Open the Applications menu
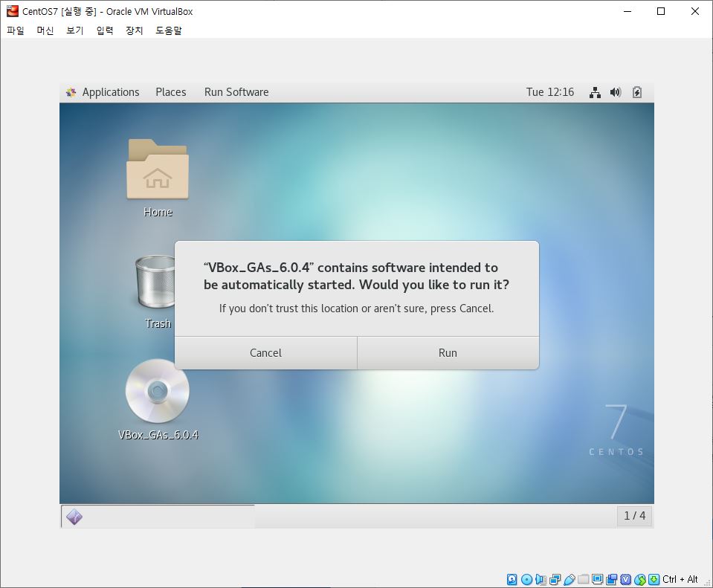The image size is (713, 588). (111, 92)
